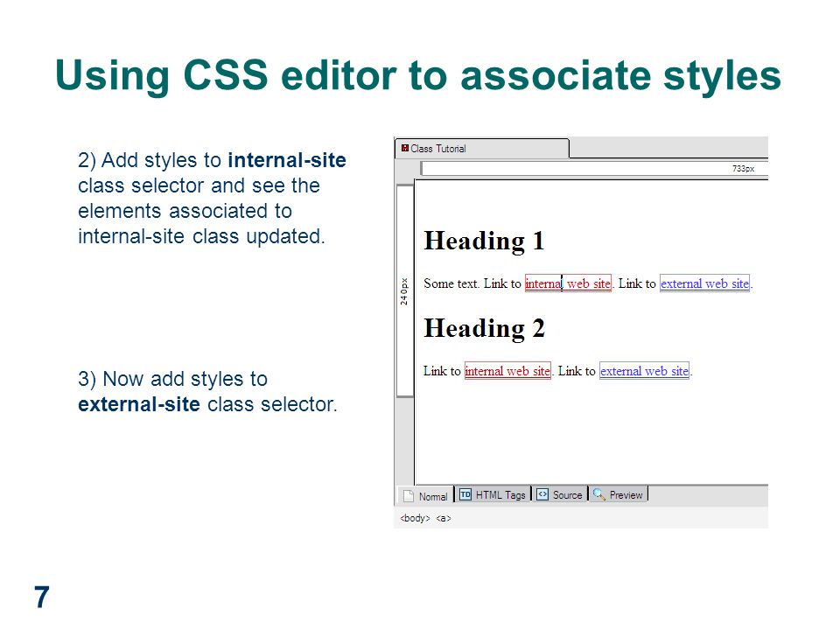Switch to the HTML Tags view tab

coord(493,495)
